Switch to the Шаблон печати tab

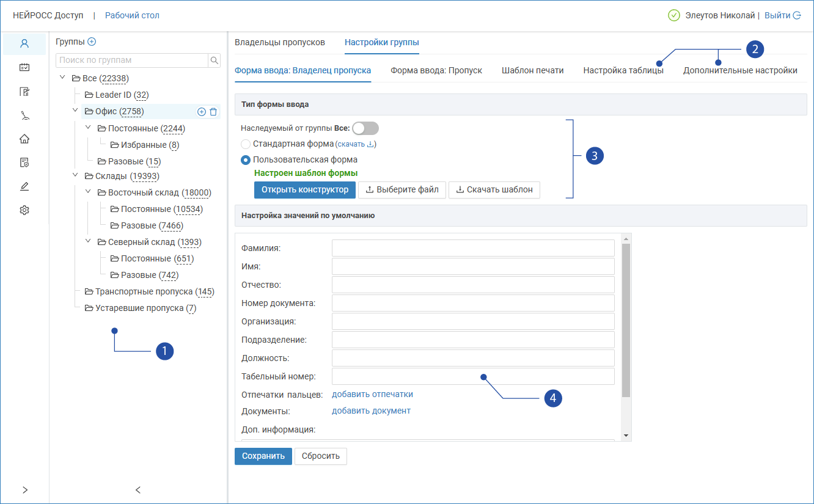pyautogui.click(x=532, y=70)
